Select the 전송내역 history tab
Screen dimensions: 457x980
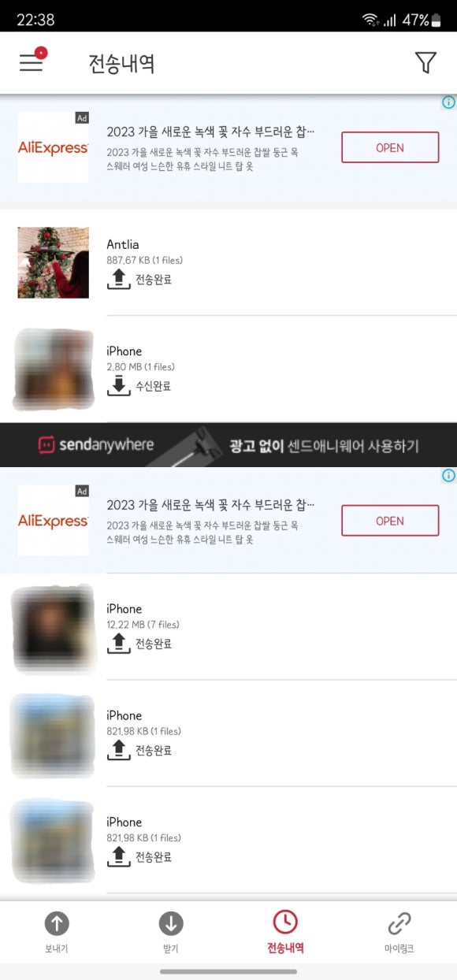285,933
